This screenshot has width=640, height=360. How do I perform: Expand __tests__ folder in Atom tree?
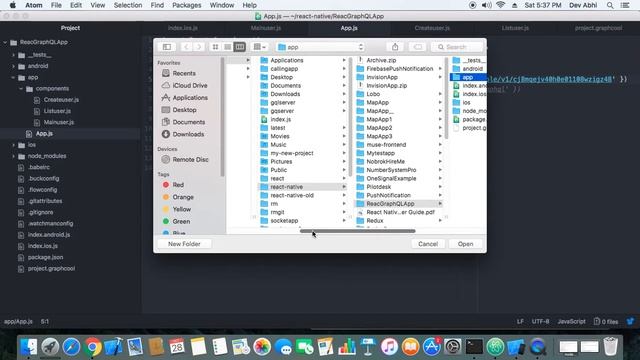[13, 55]
